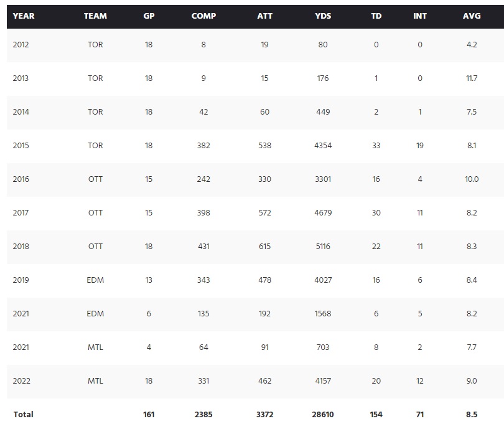The height and width of the screenshot is (444, 504).
Task: Select the ATT column header
Action: pos(264,16)
